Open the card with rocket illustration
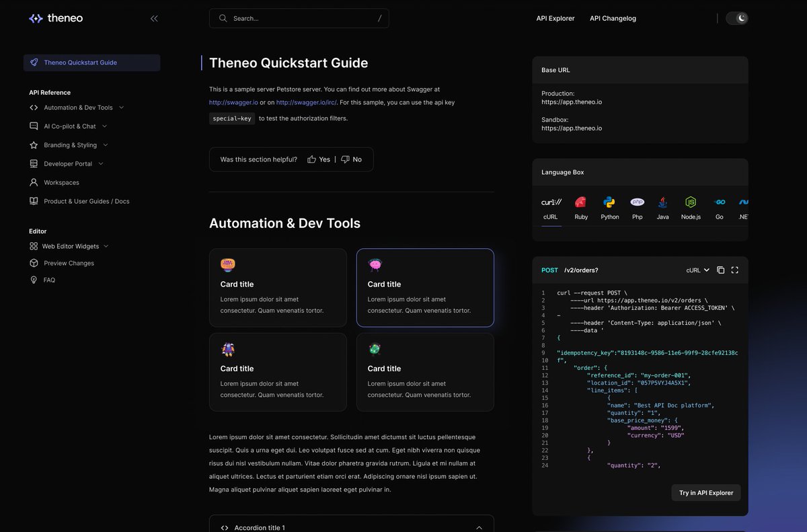The image size is (807, 532). [278, 372]
